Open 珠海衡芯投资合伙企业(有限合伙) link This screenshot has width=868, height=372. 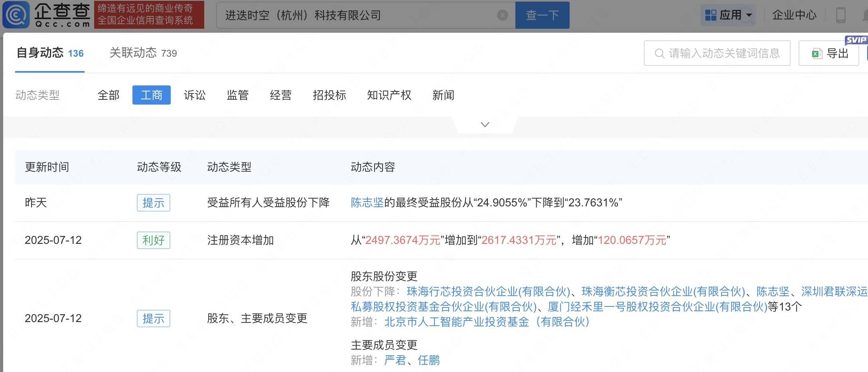pyautogui.click(x=663, y=292)
